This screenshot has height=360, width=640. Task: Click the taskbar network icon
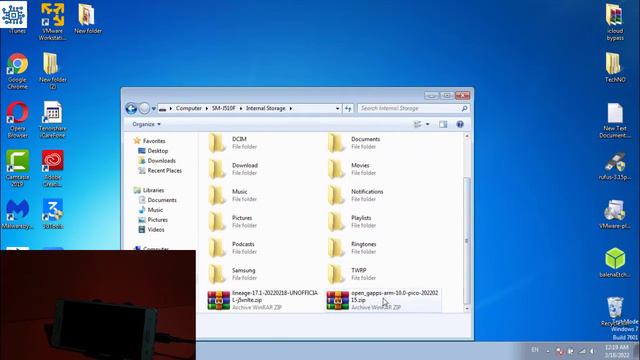click(582, 351)
